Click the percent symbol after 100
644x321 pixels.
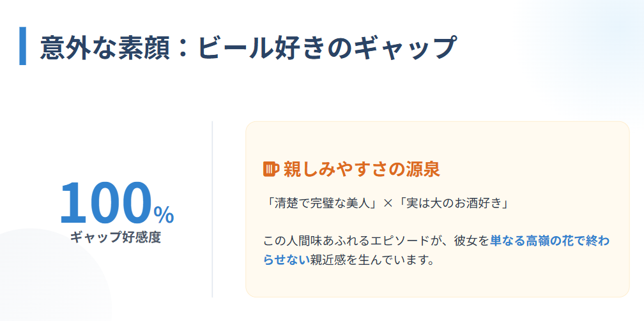[x=164, y=215]
